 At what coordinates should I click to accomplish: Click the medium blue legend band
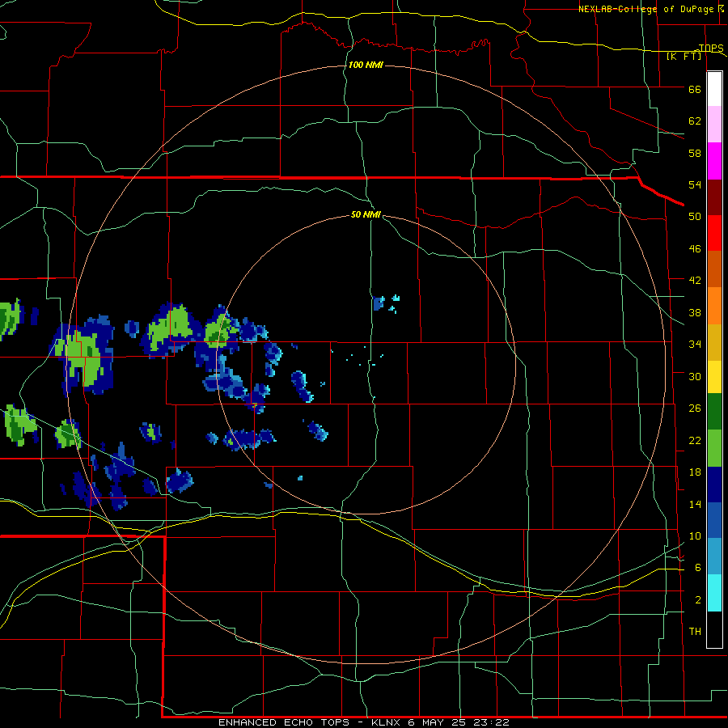tap(714, 520)
